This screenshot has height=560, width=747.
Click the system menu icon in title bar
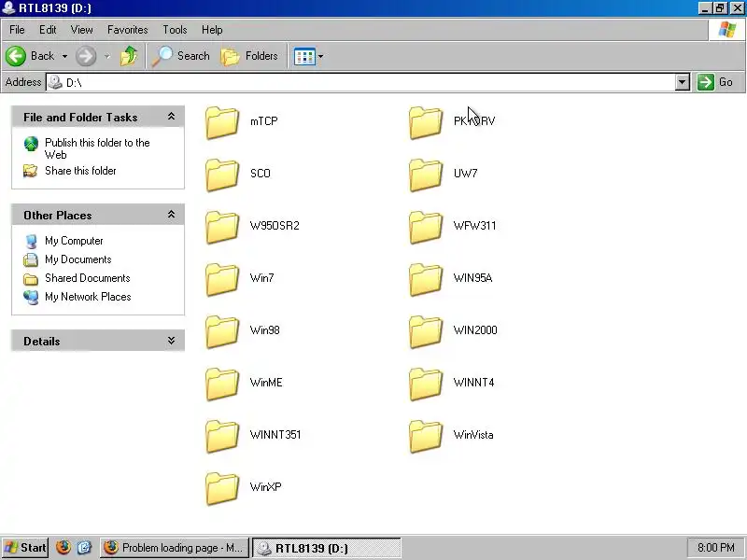pyautogui.click(x=8, y=7)
